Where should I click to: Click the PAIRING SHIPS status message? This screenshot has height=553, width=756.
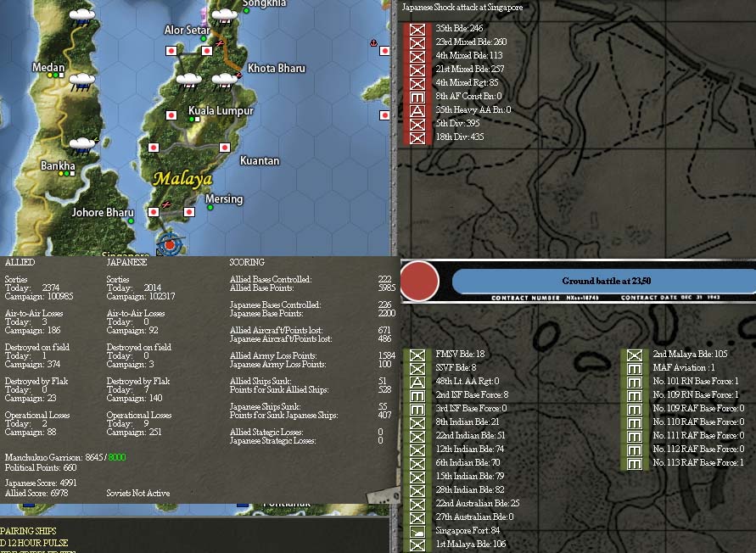28,531
